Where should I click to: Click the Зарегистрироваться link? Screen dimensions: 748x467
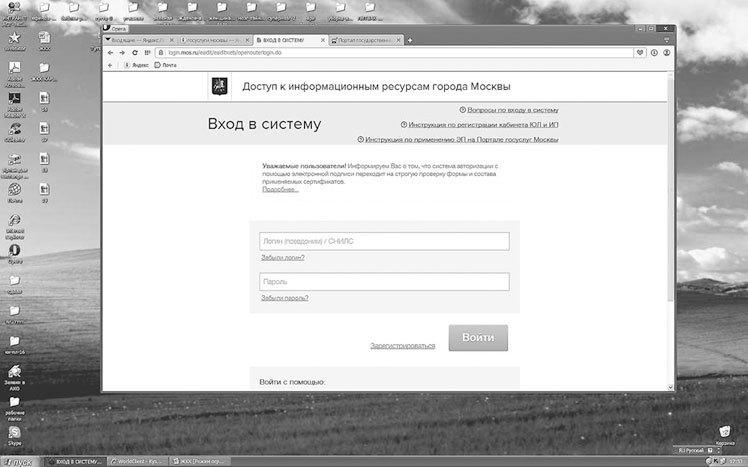(402, 345)
